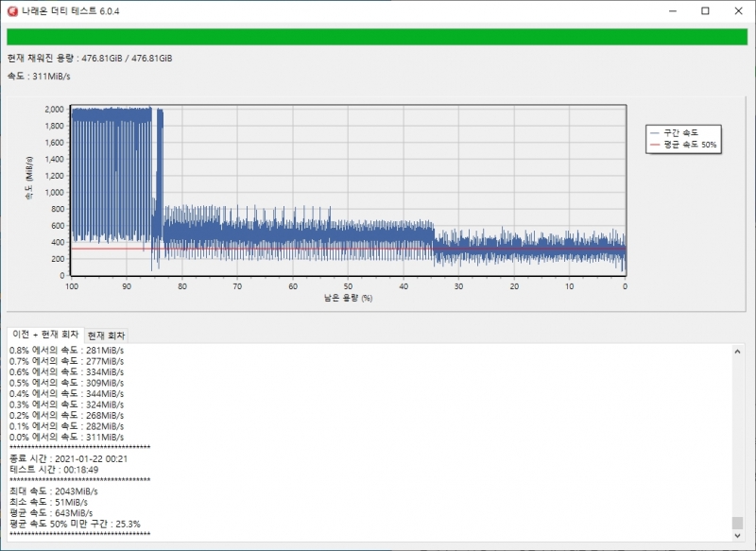Click 테스트 시간 : 00:18:49 line
756x551 pixels.
pos(54,470)
